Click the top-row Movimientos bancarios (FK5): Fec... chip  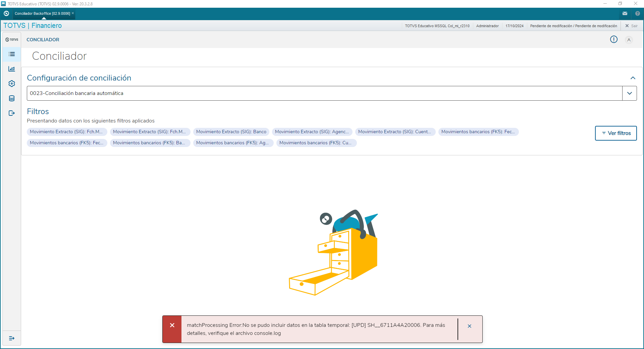479,132
